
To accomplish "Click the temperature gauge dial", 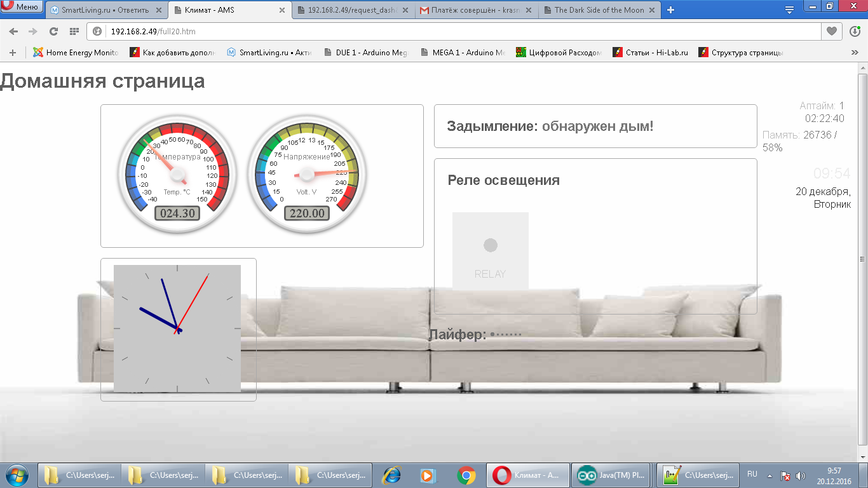I will point(177,174).
